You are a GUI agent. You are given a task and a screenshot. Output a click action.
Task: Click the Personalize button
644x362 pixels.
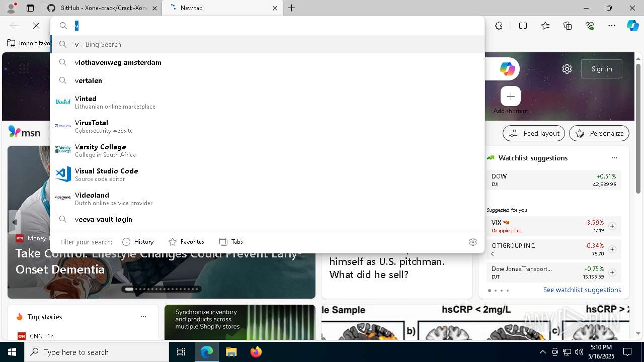pos(599,133)
